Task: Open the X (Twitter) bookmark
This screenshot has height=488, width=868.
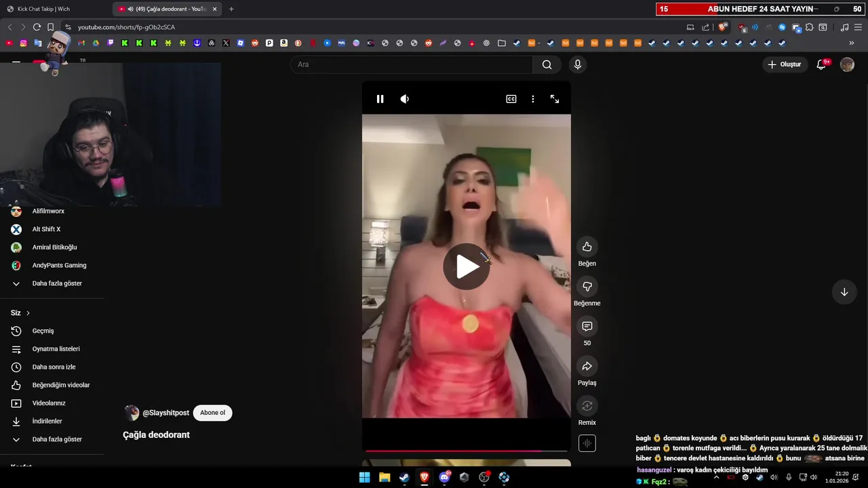Action: (x=226, y=43)
